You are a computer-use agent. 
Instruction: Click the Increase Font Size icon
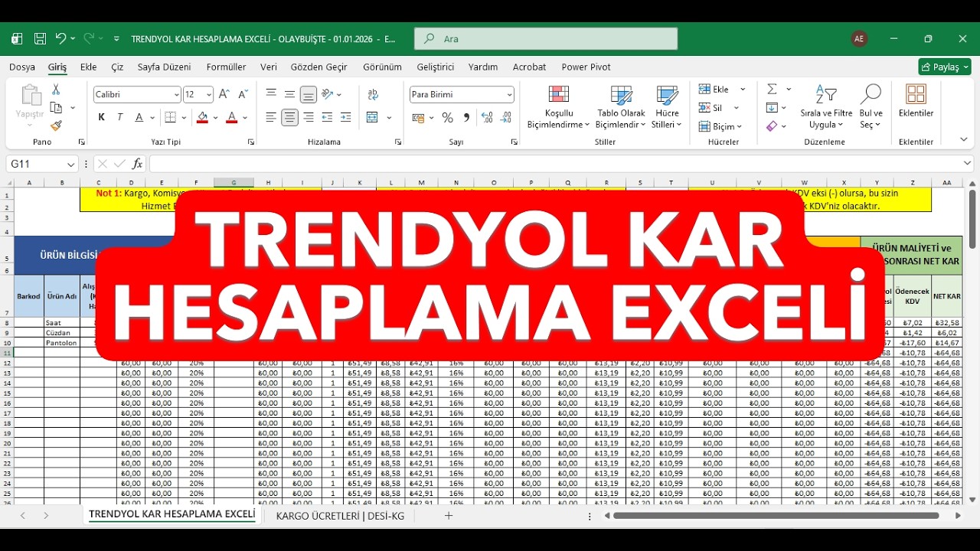[224, 94]
